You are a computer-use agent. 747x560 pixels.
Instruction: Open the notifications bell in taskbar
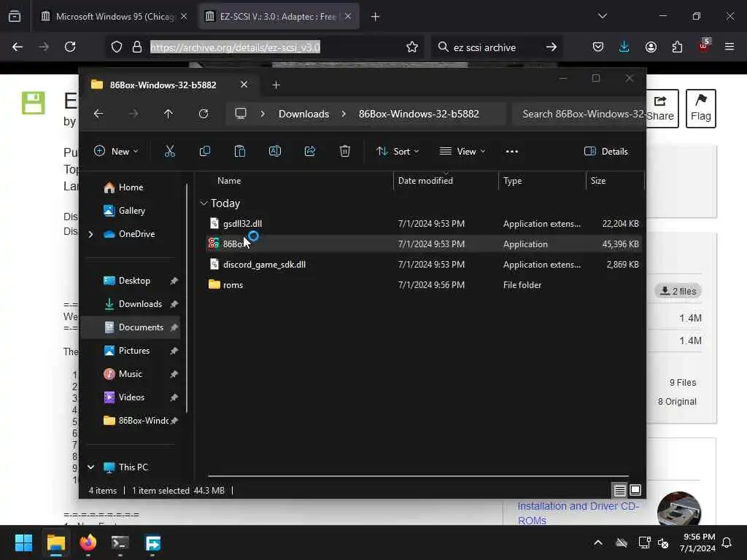click(x=727, y=542)
